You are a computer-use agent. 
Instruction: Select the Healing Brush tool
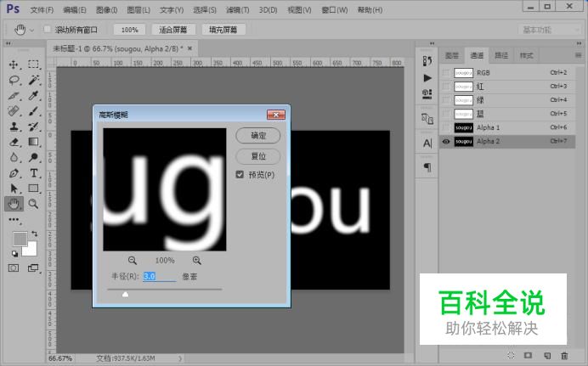tap(14, 111)
